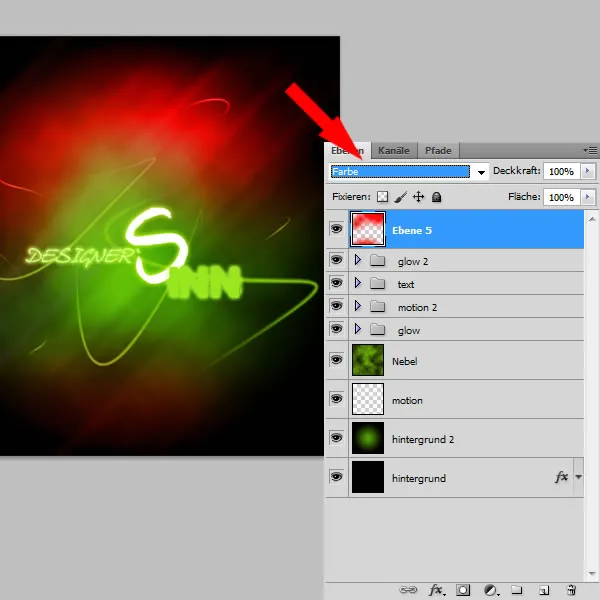
Task: Add a layer mask
Action: tap(464, 590)
